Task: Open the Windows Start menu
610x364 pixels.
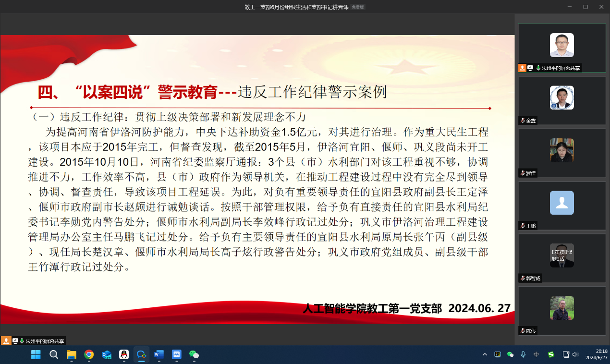Action: [x=36, y=355]
